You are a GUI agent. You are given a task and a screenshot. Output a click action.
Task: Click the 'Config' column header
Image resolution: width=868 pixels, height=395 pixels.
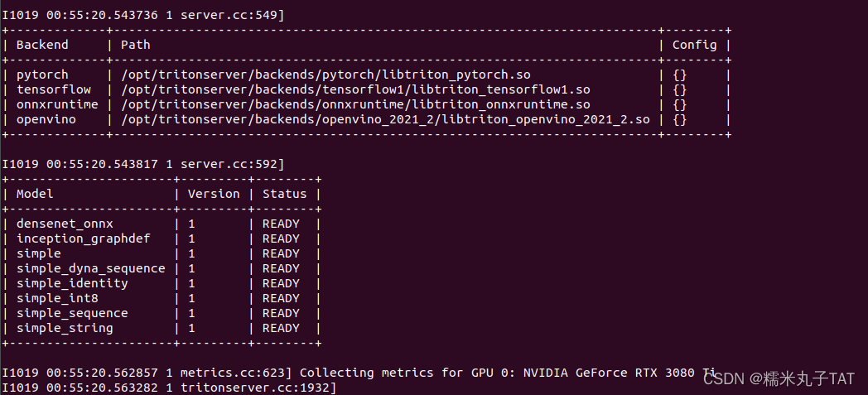click(694, 45)
